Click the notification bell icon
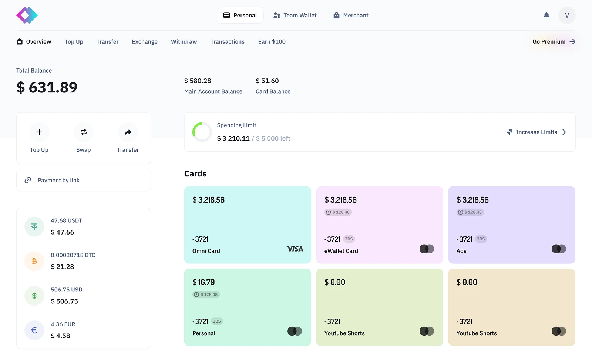Screen dimensions: 592x364 tap(546, 15)
